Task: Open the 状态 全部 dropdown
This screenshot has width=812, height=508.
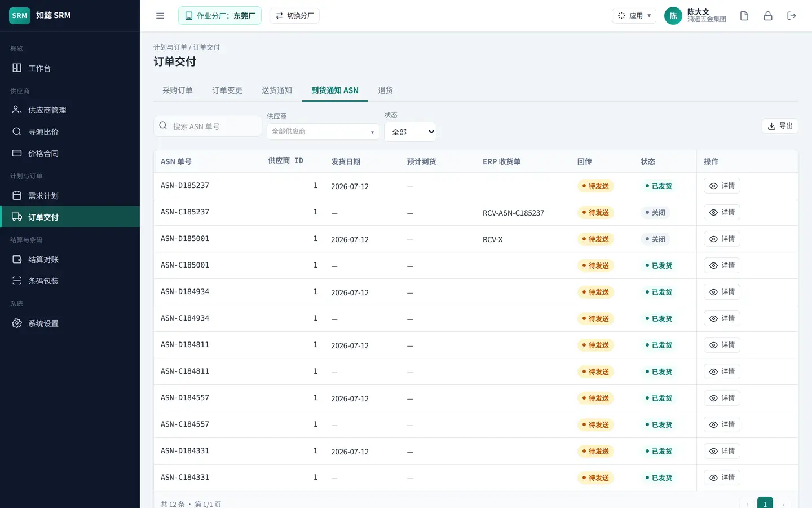Action: [410, 132]
